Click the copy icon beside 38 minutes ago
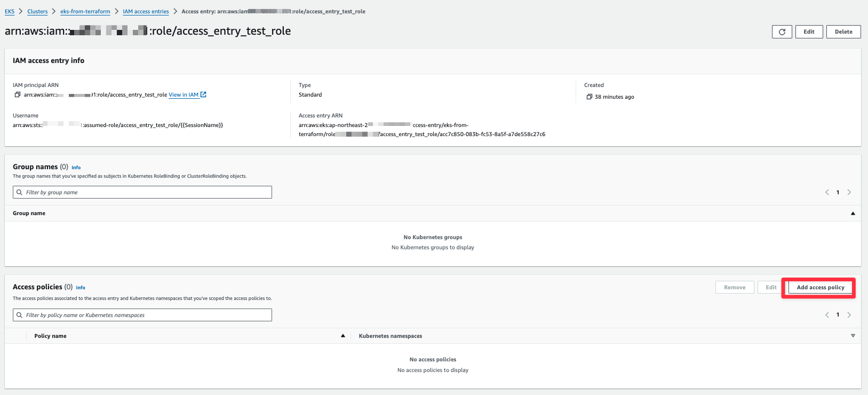The image size is (868, 395). 590,97
